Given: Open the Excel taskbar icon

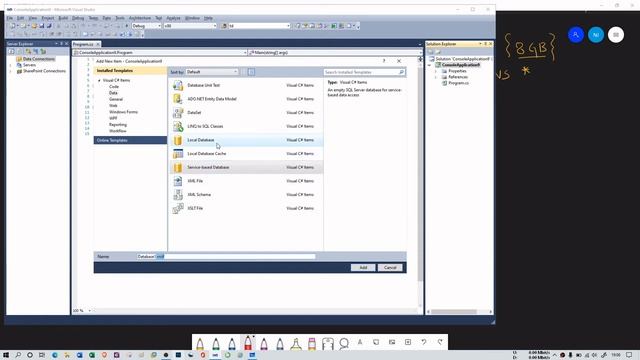Looking at the screenshot, I should pos(92,355).
